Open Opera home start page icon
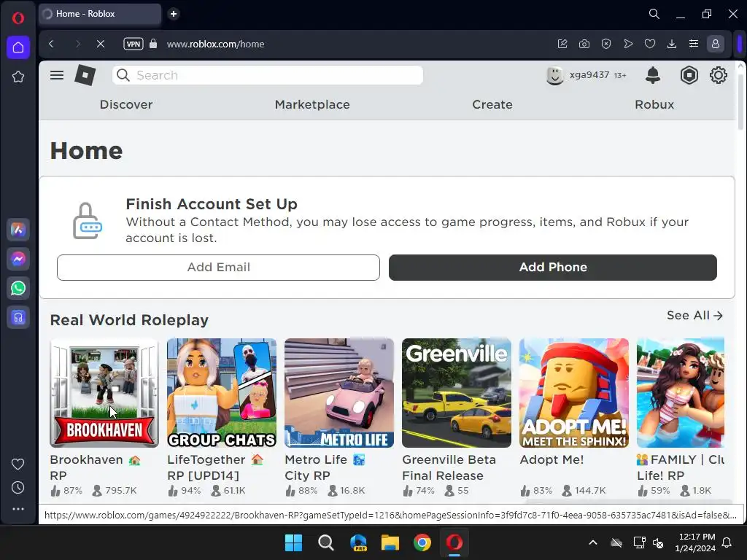This screenshot has height=560, width=747. click(x=18, y=47)
